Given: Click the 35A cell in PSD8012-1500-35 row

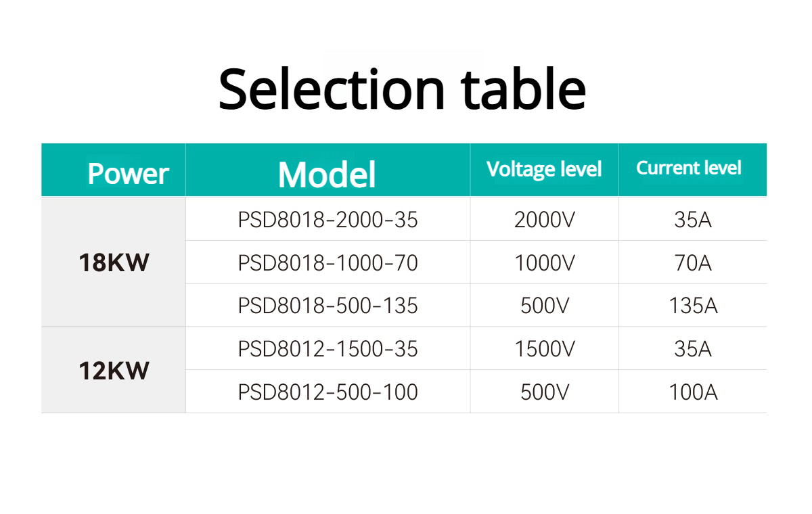Looking at the screenshot, I should pyautogui.click(x=693, y=349).
